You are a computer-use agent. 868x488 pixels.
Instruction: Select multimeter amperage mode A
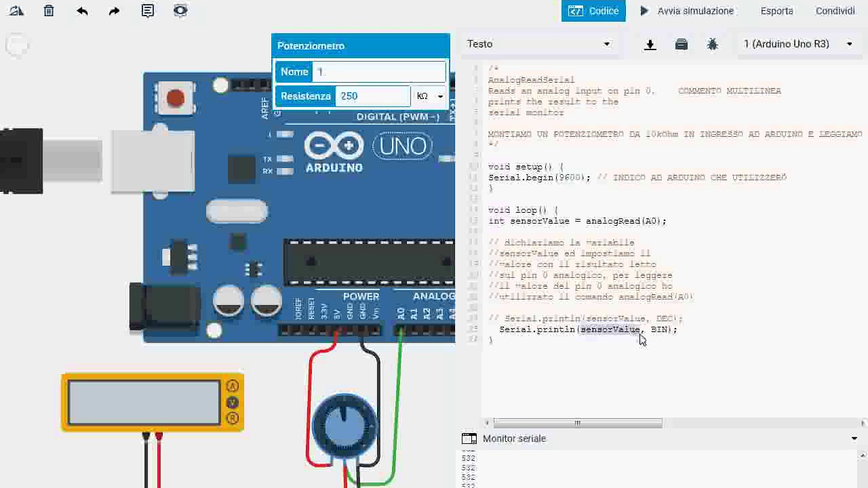(233, 386)
